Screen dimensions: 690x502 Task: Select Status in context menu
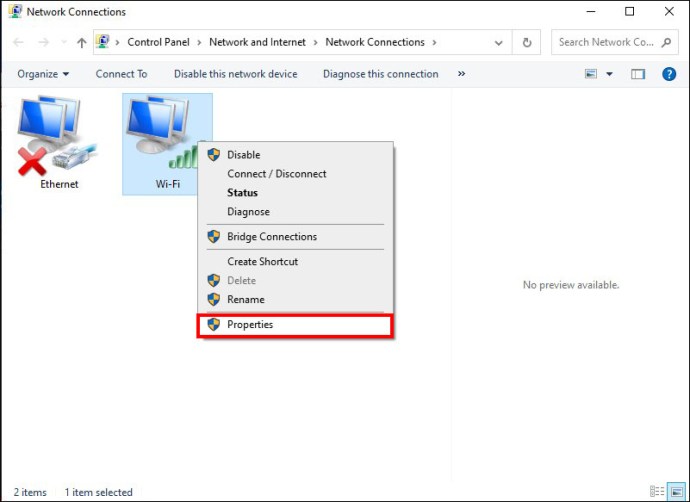[x=295, y=193]
